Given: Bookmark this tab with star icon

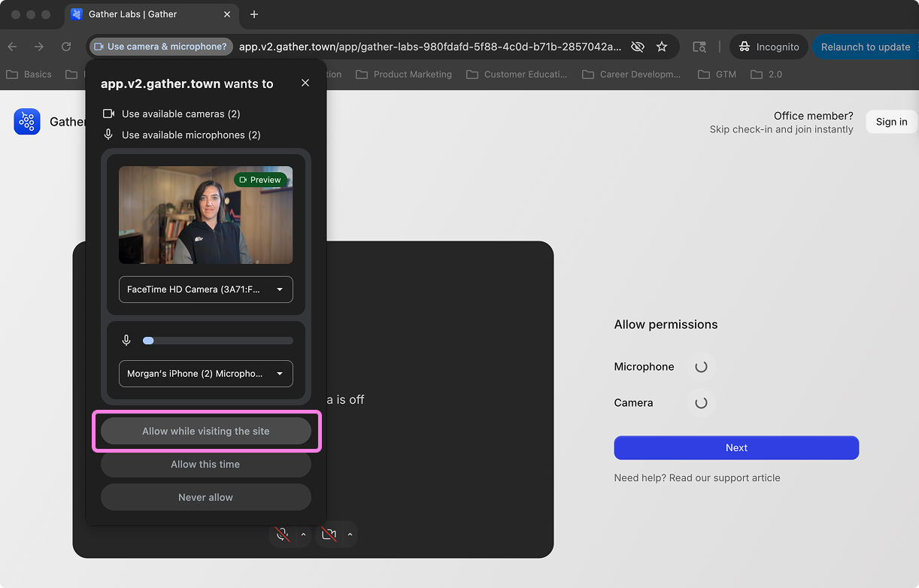Looking at the screenshot, I should click(662, 47).
